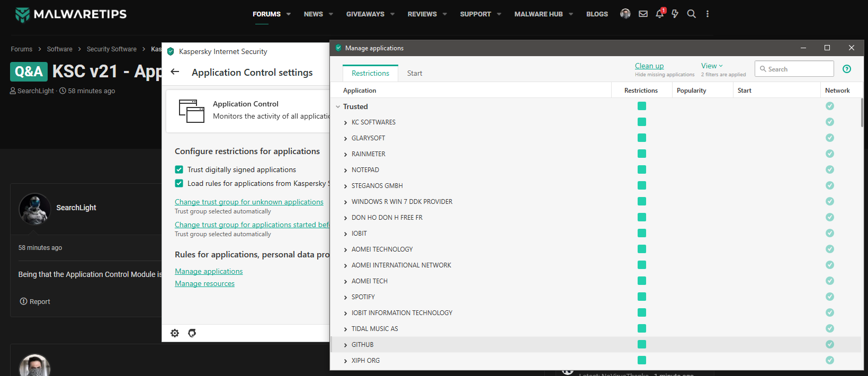Open the Kaspersky settings gear icon

point(175,333)
